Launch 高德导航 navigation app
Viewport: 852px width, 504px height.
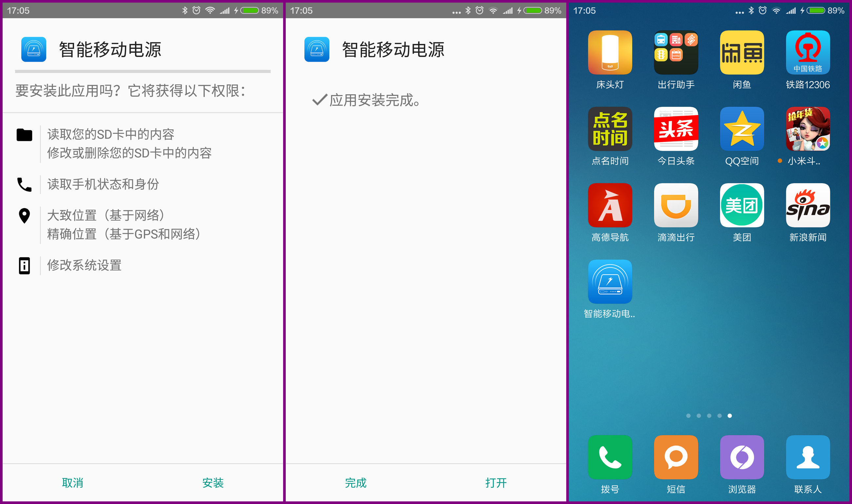tap(610, 205)
